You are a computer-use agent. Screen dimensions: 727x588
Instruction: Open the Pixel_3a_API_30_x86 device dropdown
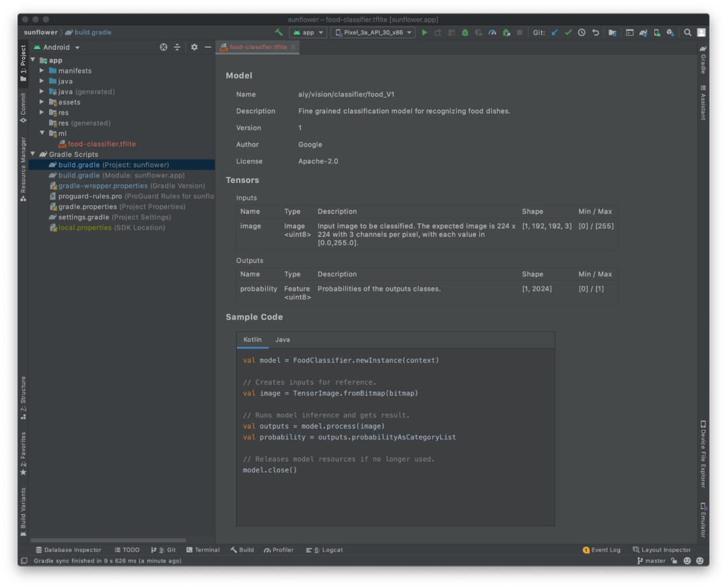click(373, 32)
